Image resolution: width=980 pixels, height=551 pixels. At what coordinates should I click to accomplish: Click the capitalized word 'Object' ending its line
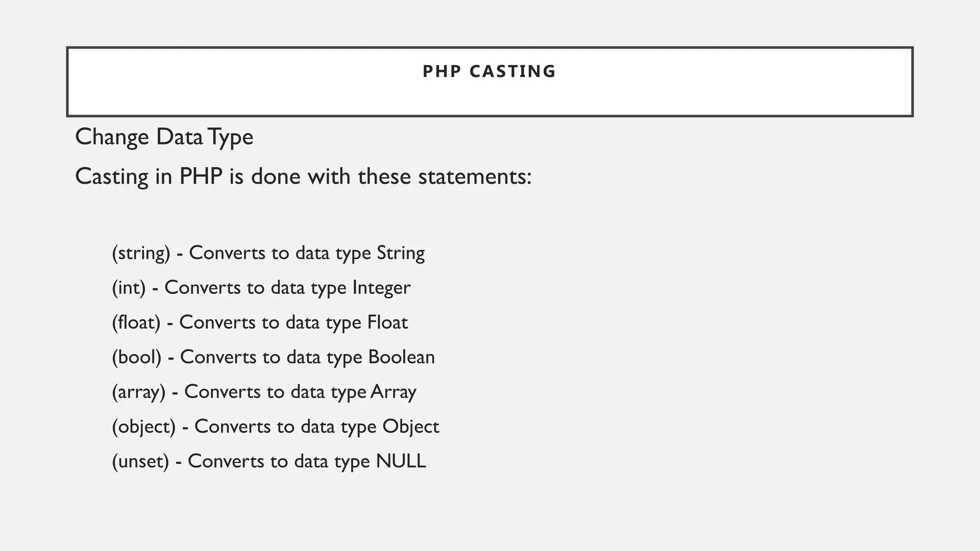pos(411,427)
